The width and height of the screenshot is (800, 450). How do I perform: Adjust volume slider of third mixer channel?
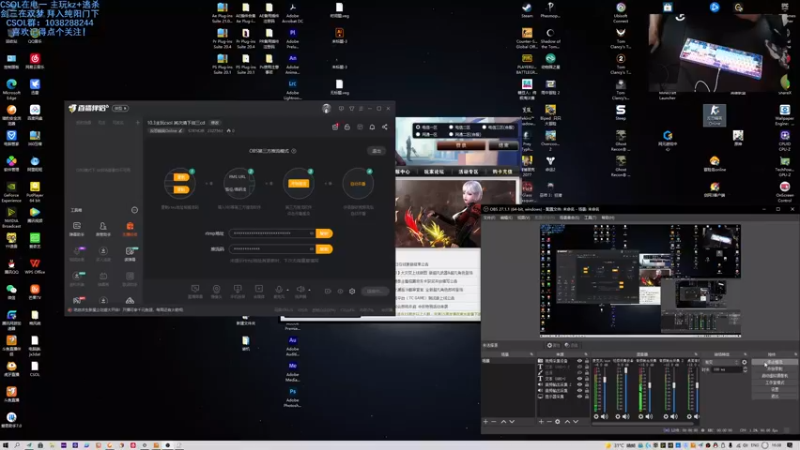[x=649, y=387]
